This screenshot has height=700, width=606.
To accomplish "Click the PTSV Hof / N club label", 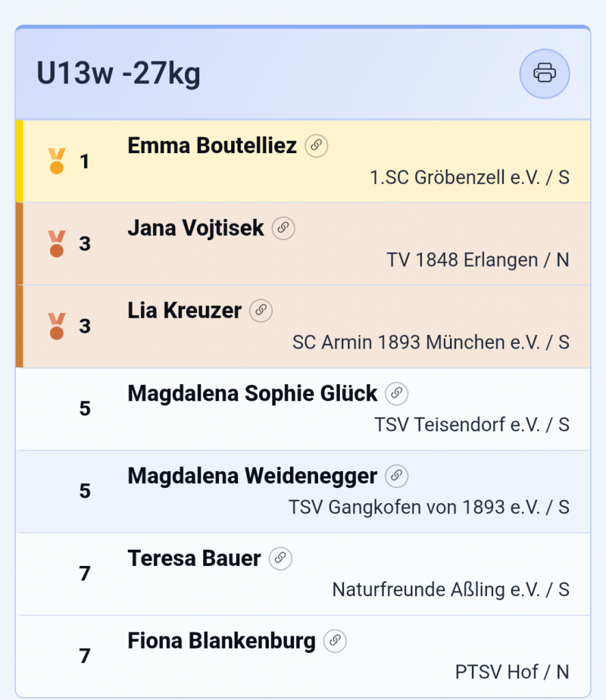I will [512, 672].
